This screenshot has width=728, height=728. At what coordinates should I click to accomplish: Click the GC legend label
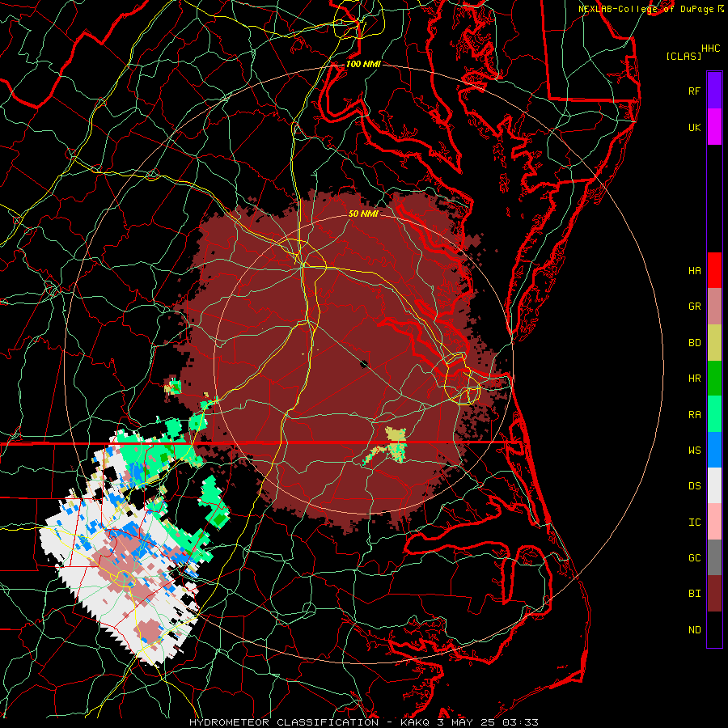point(694,558)
